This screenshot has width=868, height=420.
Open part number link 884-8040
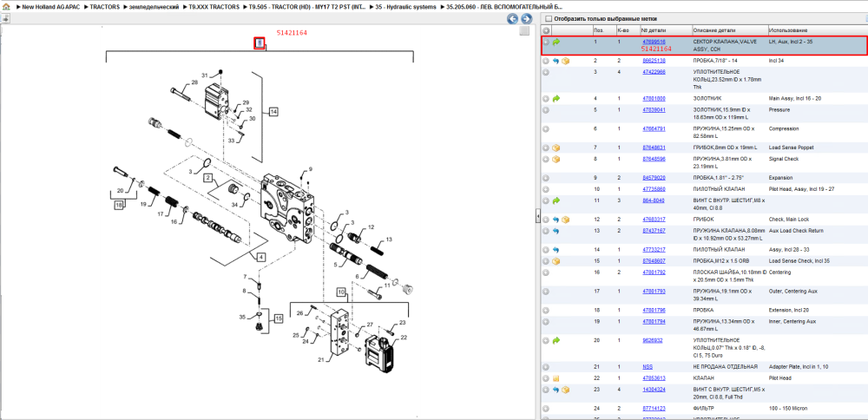pyautogui.click(x=654, y=200)
